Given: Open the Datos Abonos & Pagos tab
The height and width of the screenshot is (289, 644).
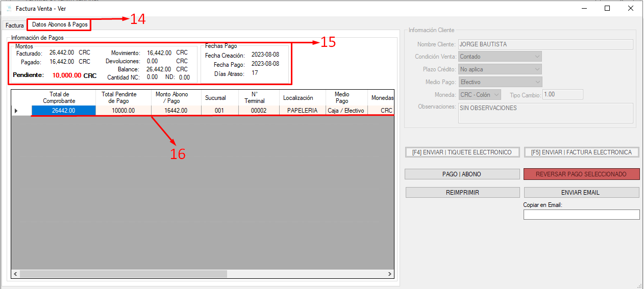Looking at the screenshot, I should pos(59,24).
